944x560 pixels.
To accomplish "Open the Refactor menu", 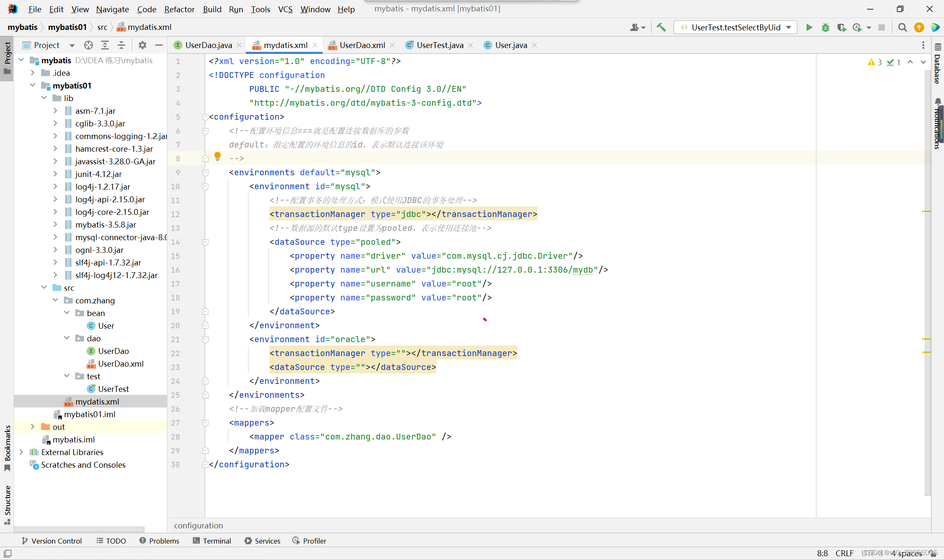I will pos(179,9).
